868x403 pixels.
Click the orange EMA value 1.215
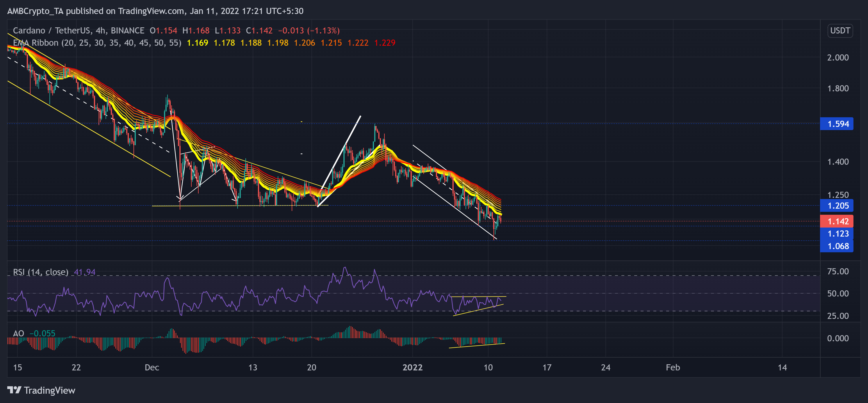pyautogui.click(x=331, y=43)
